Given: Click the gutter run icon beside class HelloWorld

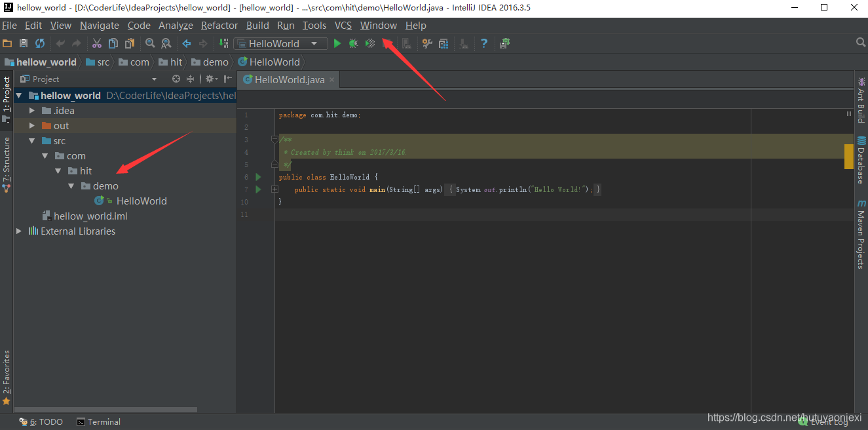Looking at the screenshot, I should click(x=258, y=177).
